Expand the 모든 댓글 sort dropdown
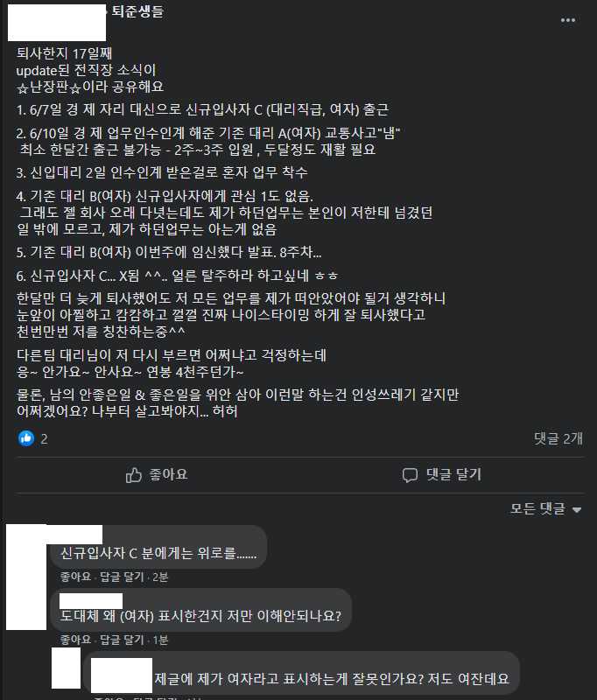 click(545, 508)
